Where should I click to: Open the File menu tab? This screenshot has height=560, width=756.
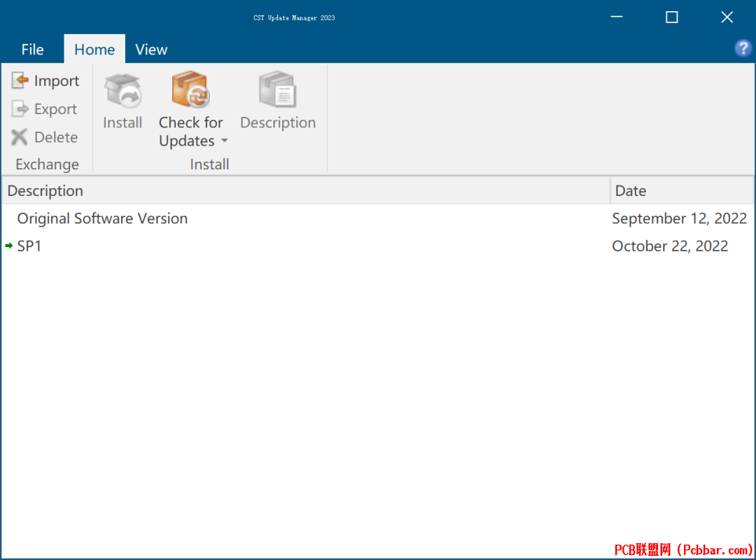click(x=32, y=49)
